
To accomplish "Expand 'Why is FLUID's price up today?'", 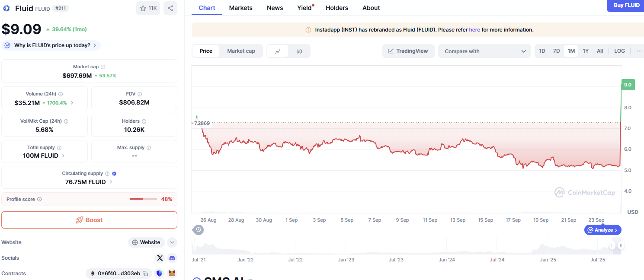I will point(51,45).
